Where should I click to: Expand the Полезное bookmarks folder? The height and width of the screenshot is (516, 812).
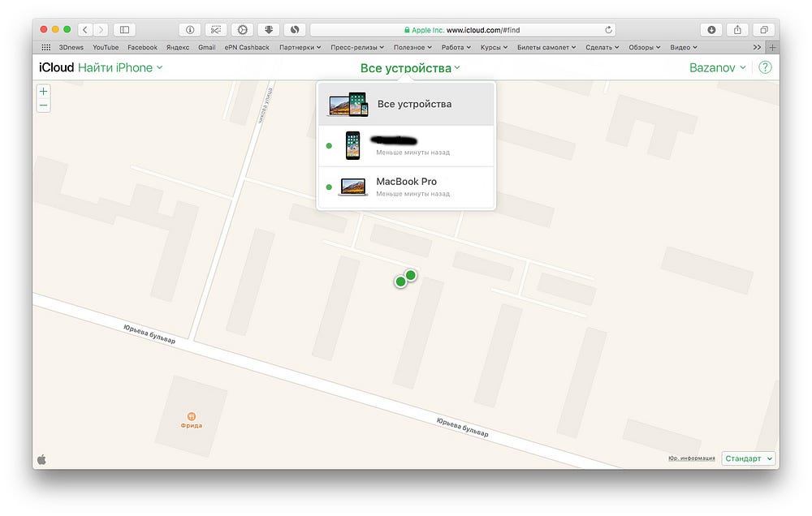[412, 47]
